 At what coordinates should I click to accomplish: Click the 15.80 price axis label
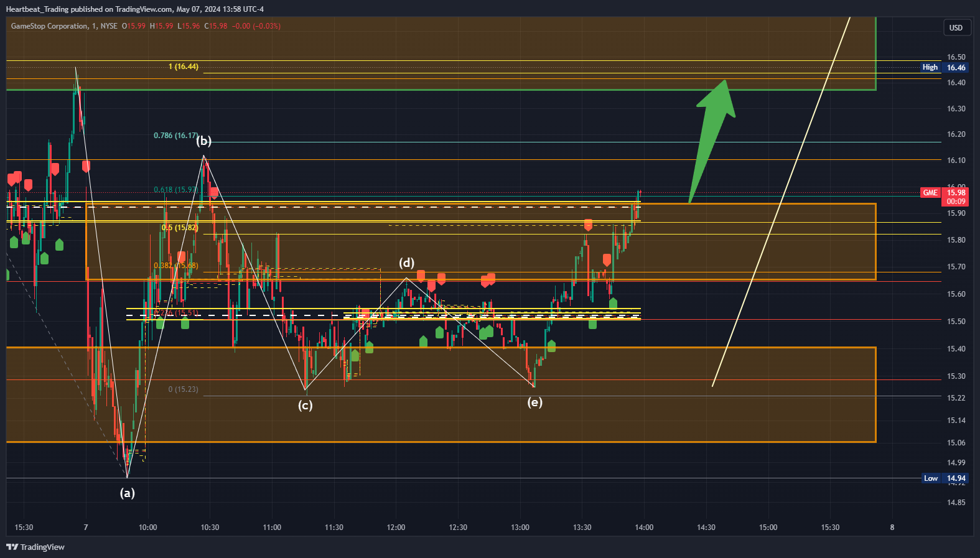coord(956,240)
